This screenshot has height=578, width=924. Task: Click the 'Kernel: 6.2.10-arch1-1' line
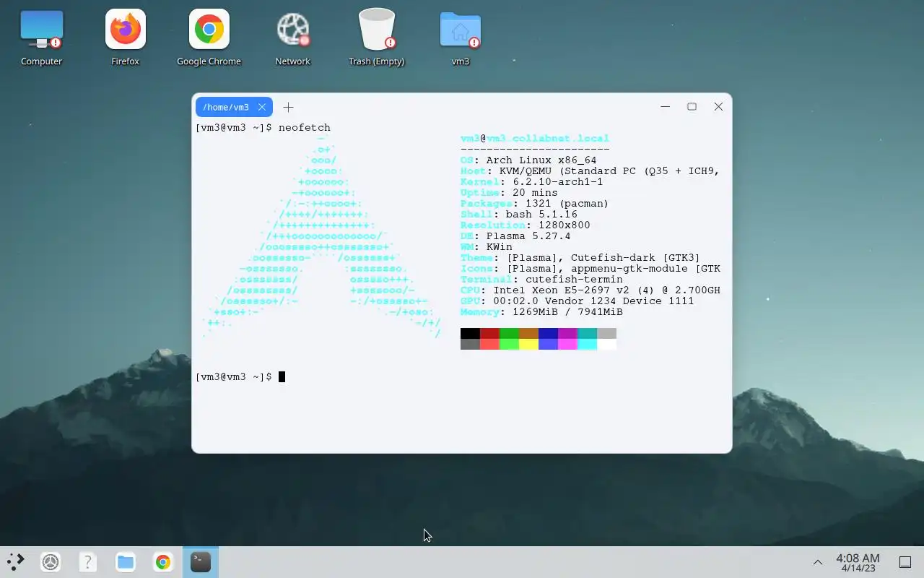click(531, 182)
